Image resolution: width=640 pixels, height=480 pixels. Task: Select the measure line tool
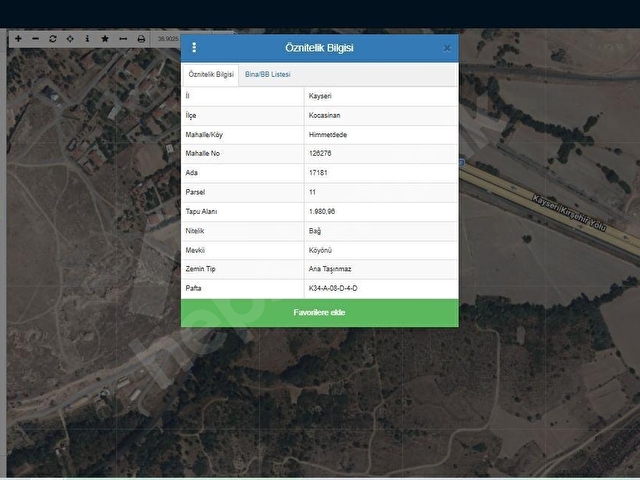point(123,39)
